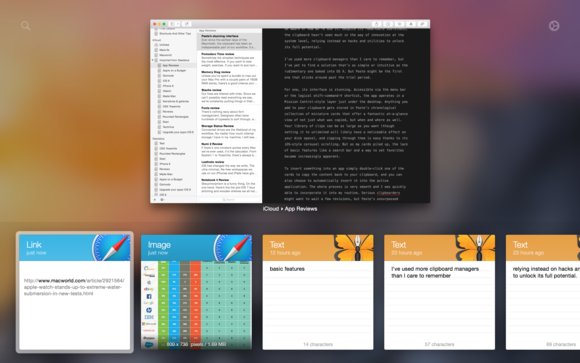The width and height of the screenshot is (580, 363).
Task: Open the 'Leafnote review' sheet
Action: [229, 167]
